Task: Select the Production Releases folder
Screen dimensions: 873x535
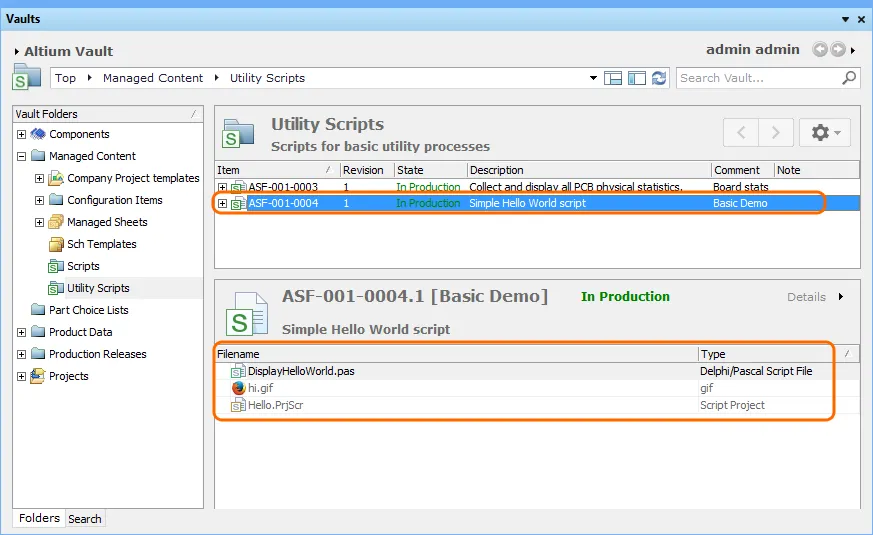Action: [97, 354]
